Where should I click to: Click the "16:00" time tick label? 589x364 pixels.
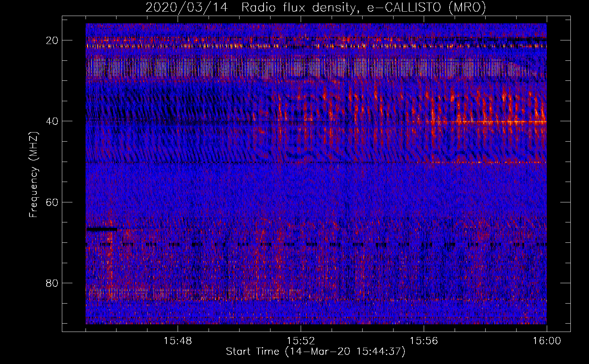coord(547,341)
